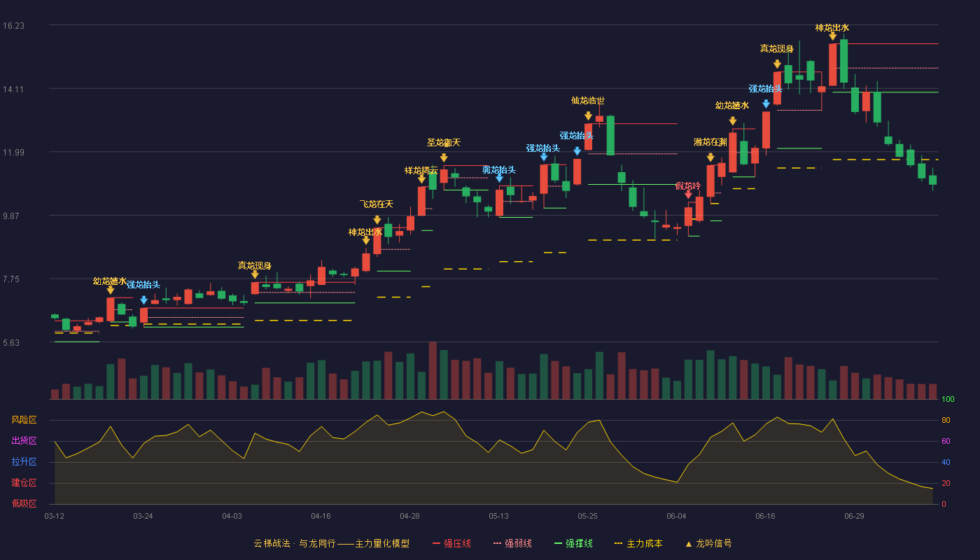Image resolution: width=980 pixels, height=560 pixels.
Task: Click blue 强龙抬头 arrow right of 勇龙抬头
Action: (x=544, y=157)
